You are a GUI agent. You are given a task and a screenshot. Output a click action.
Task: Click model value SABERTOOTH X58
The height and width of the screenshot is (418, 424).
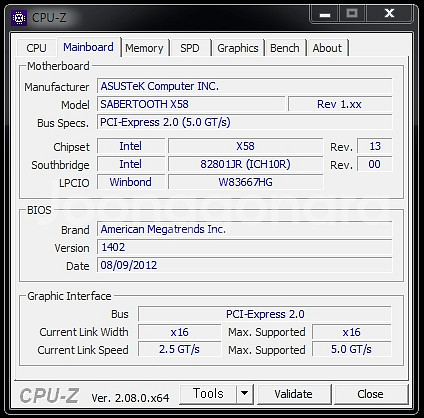[191, 104]
